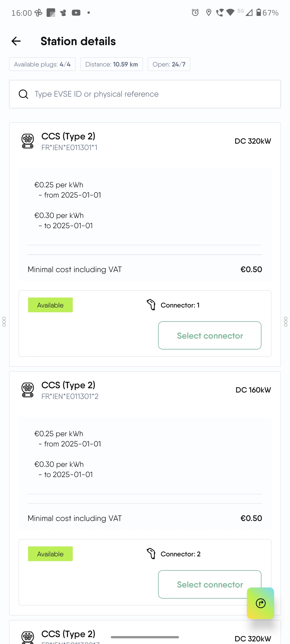The width and height of the screenshot is (290, 644).
Task: Tap the bottom home gesture bar
Action: coord(145,637)
